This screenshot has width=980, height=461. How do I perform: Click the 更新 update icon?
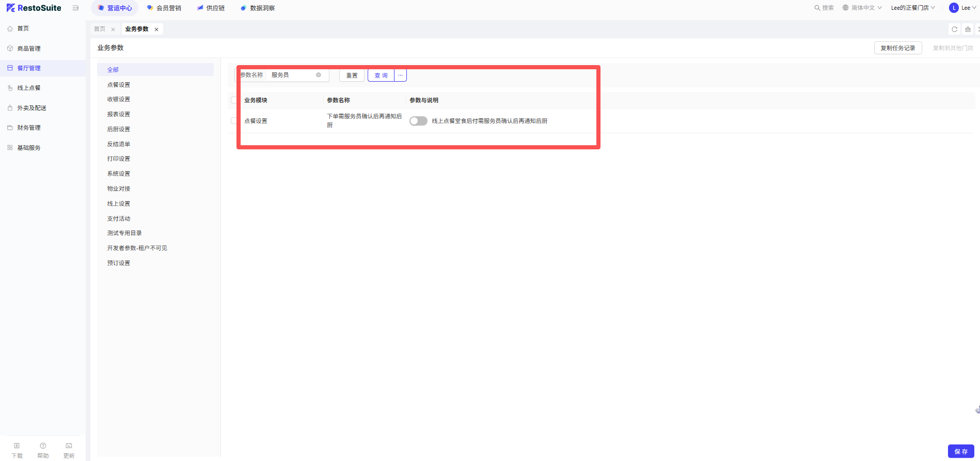(69, 446)
